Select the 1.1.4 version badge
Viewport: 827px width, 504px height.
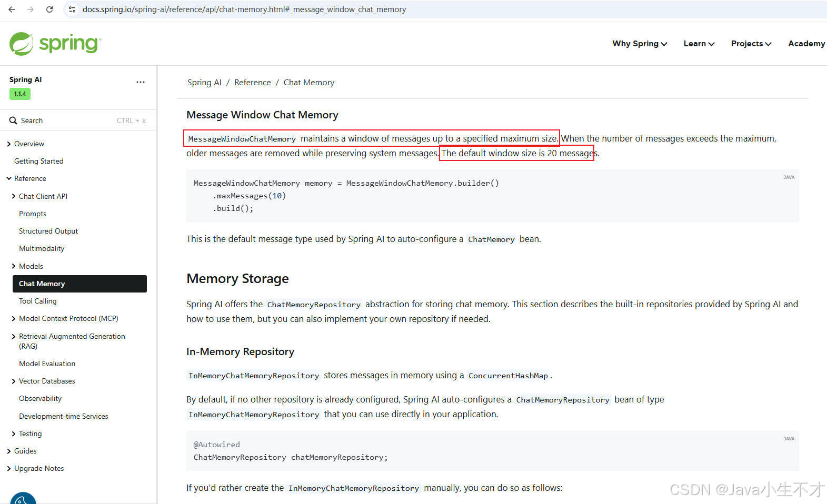[x=20, y=94]
